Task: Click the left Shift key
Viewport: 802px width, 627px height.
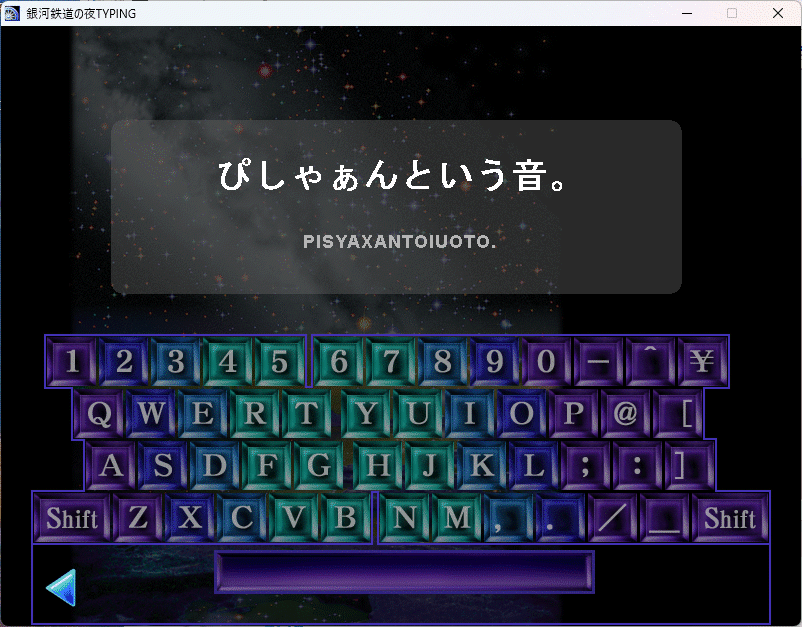Action: (71, 519)
